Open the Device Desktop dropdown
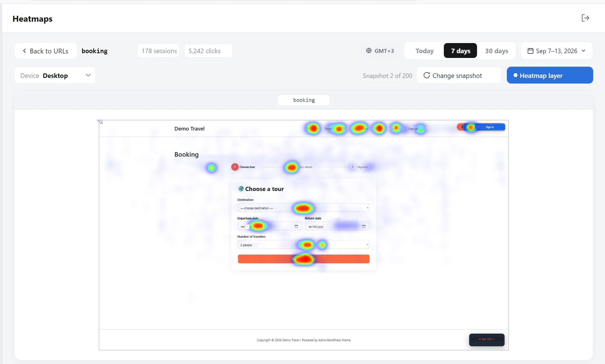The width and height of the screenshot is (605, 364). point(55,75)
